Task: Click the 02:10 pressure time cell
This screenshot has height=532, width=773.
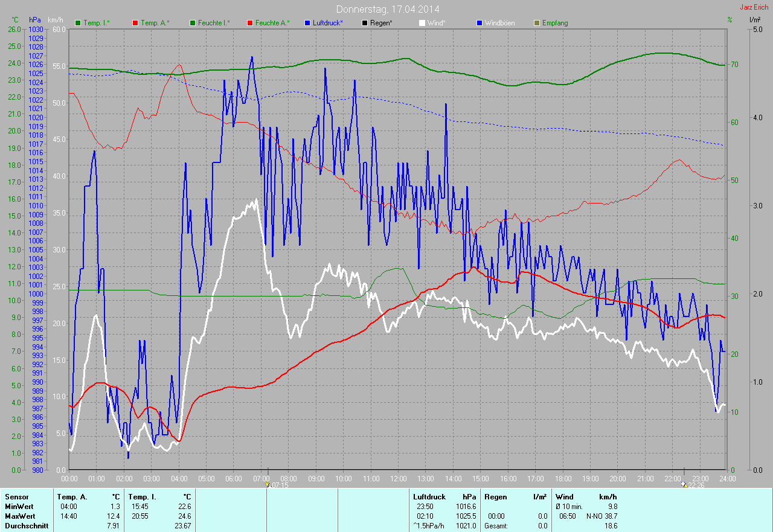Action: pos(425,516)
